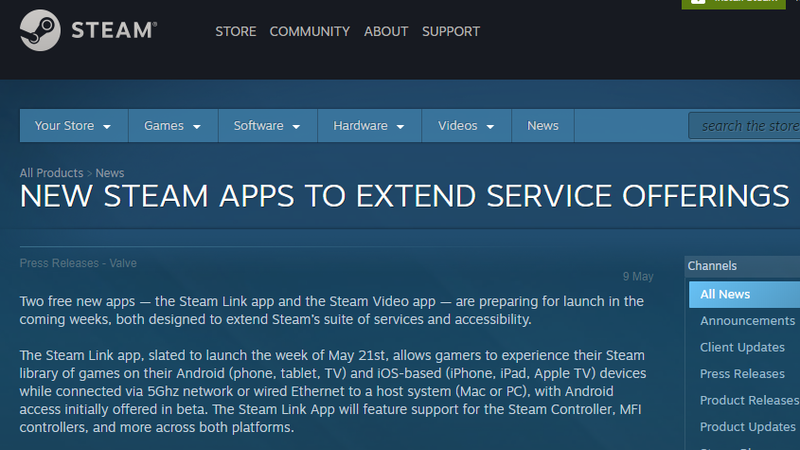The height and width of the screenshot is (450, 800).
Task: Go to the ABOUT page
Action: click(386, 32)
